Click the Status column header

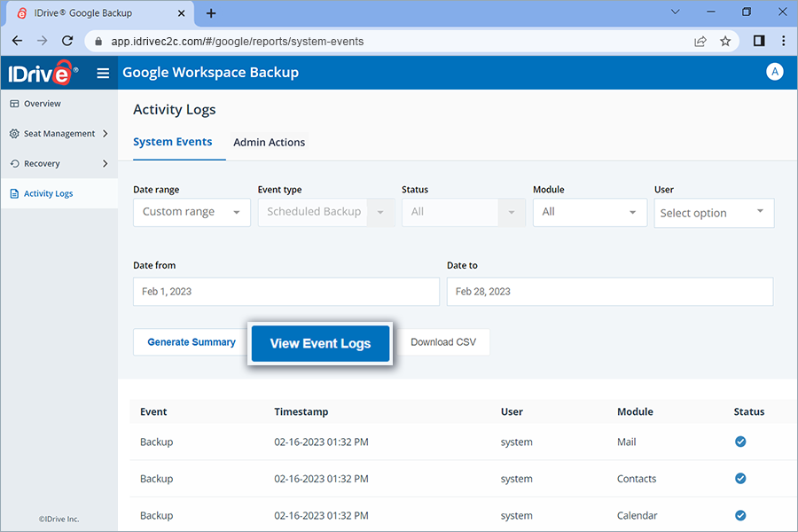(749, 411)
